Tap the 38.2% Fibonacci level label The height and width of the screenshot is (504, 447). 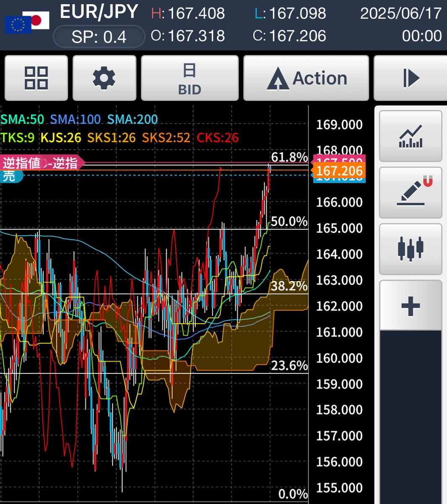pos(289,286)
